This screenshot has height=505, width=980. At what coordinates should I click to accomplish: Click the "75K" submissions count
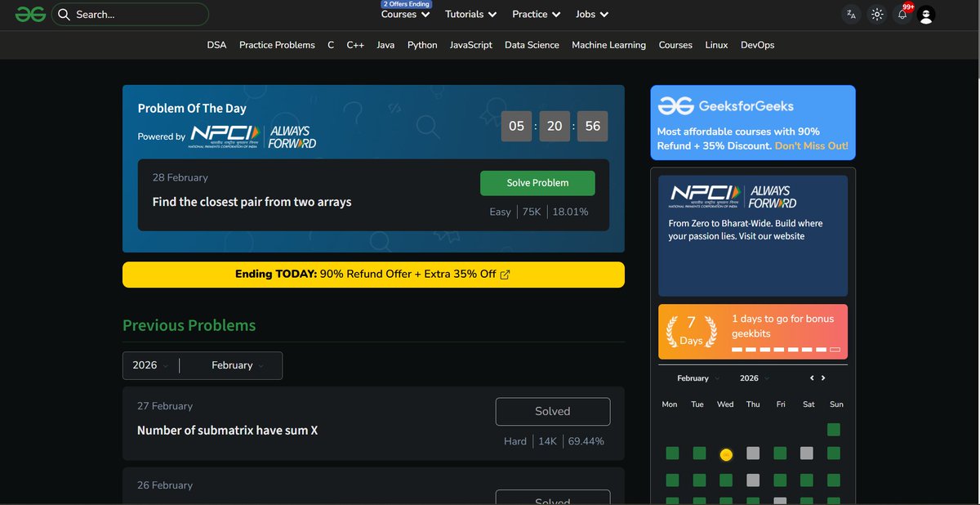tap(532, 212)
